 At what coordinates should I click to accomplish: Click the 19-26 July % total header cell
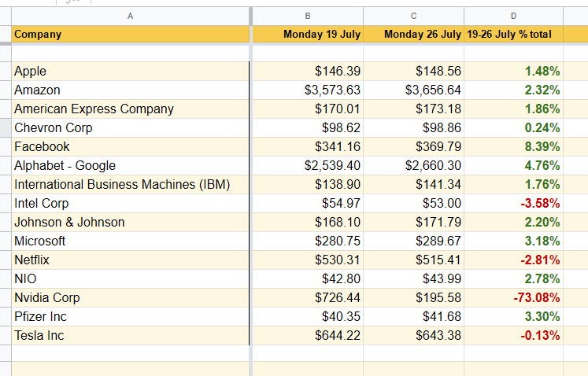click(513, 34)
